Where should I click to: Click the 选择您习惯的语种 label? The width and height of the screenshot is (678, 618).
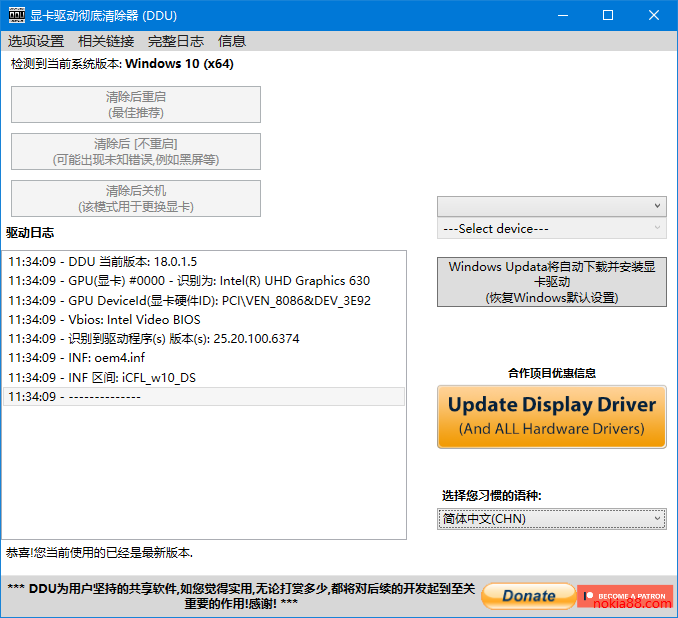coord(492,496)
